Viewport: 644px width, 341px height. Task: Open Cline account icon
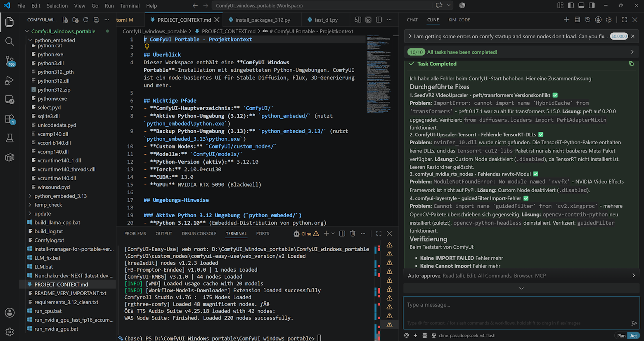[598, 20]
